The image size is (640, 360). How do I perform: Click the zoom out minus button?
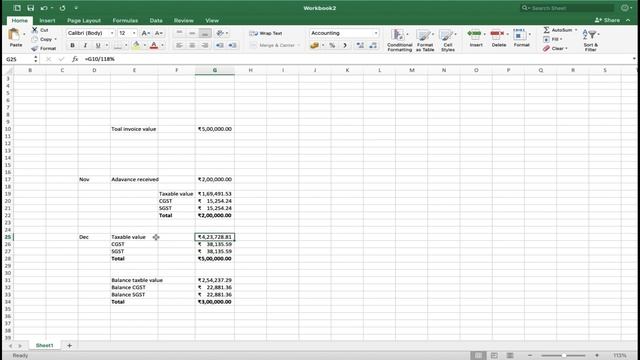tap(530, 356)
